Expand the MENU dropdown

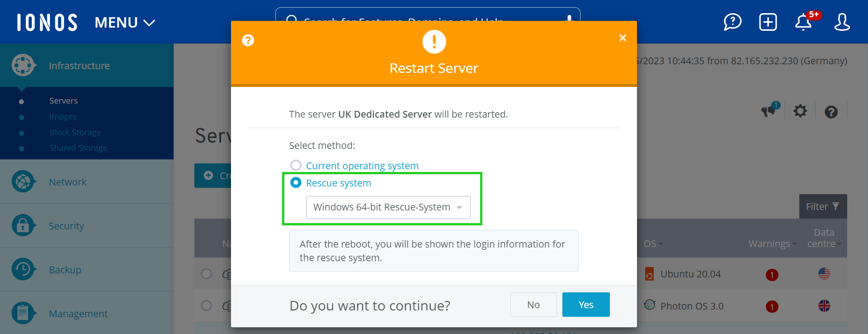(x=125, y=22)
